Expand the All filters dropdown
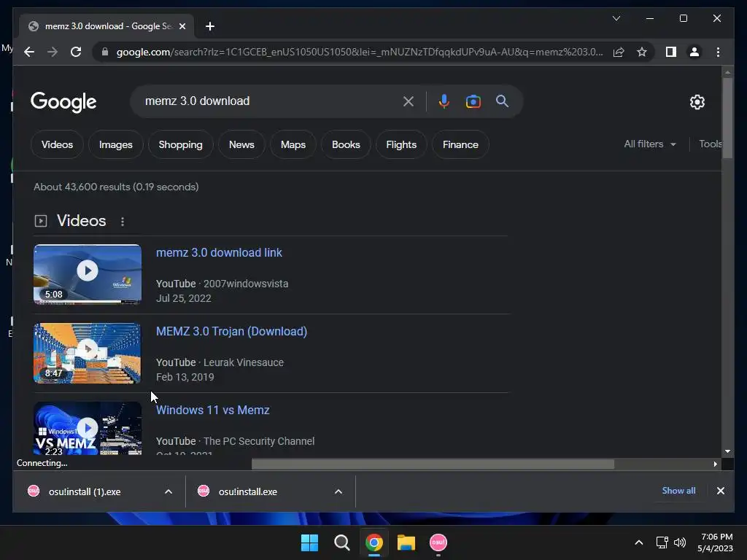The height and width of the screenshot is (560, 747). (x=650, y=144)
